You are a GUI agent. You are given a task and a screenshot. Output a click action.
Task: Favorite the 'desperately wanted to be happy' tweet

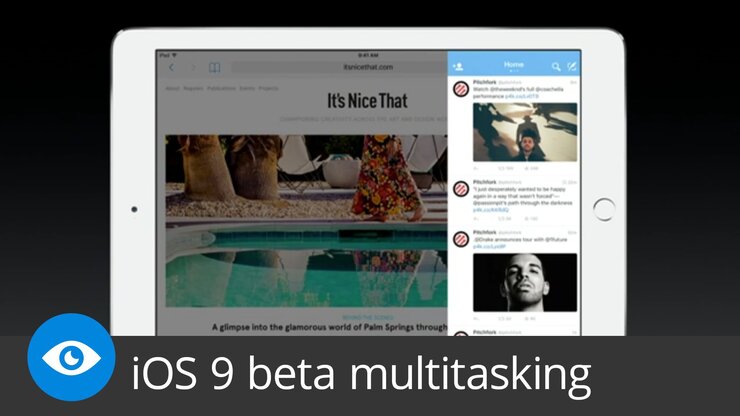[x=531, y=219]
